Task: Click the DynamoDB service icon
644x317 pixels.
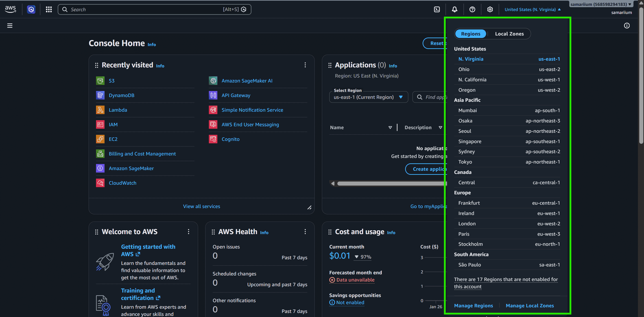Action: (100, 95)
